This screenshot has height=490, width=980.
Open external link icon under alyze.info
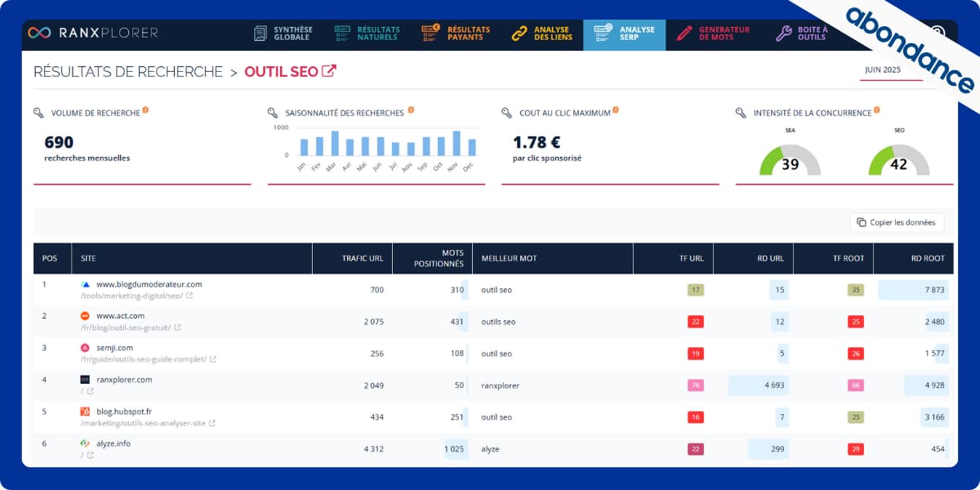point(90,455)
